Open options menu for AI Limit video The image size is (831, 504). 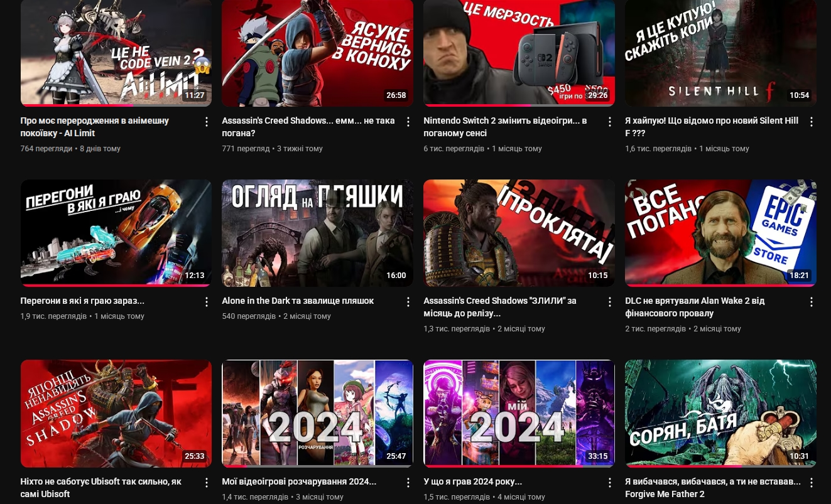(x=206, y=122)
